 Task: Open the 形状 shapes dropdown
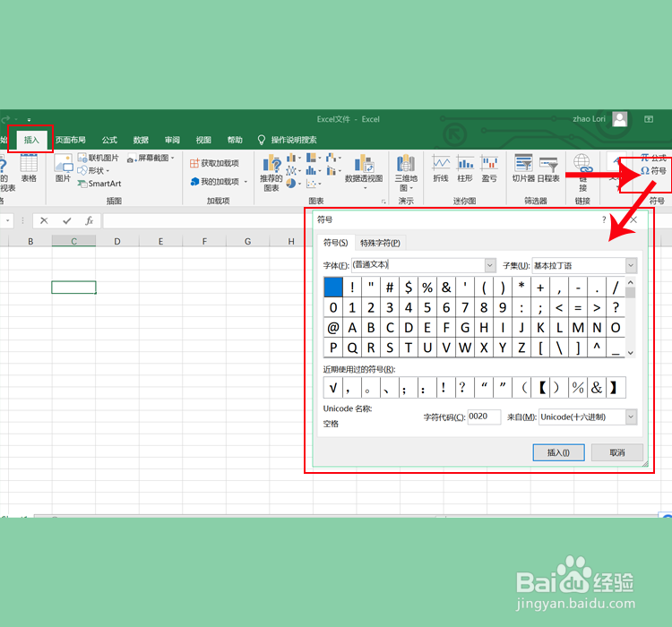[x=93, y=170]
